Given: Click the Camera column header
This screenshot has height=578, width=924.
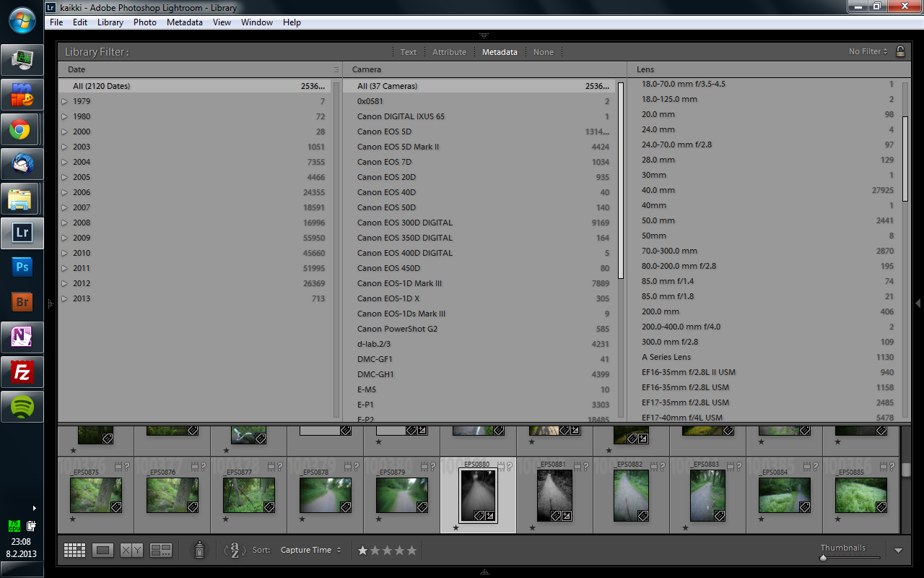Looking at the screenshot, I should (x=484, y=70).
